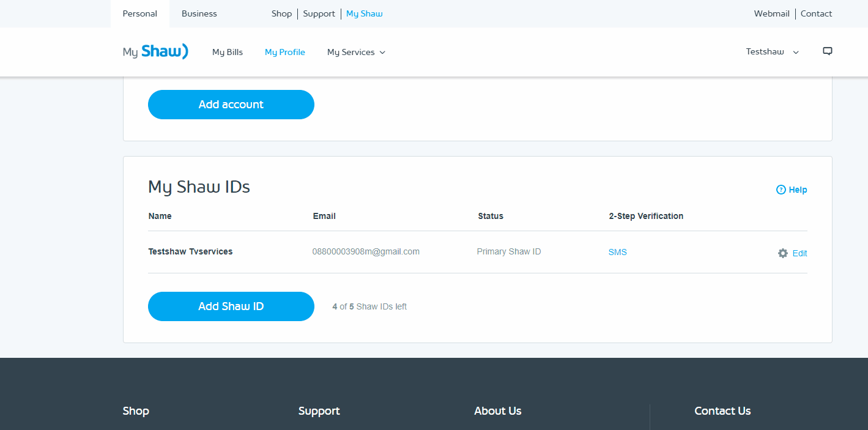Open the My Services dropdown menu
Viewport: 868px width, 430px height.
pyautogui.click(x=356, y=52)
